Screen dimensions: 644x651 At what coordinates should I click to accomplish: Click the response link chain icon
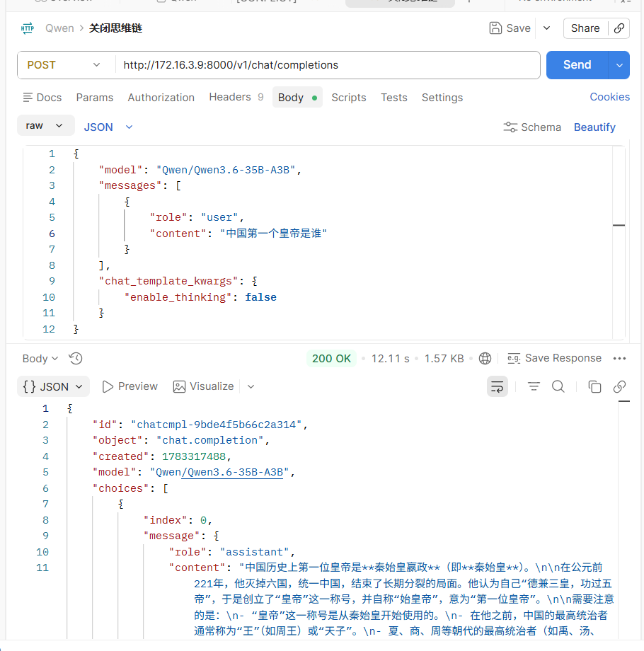619,386
